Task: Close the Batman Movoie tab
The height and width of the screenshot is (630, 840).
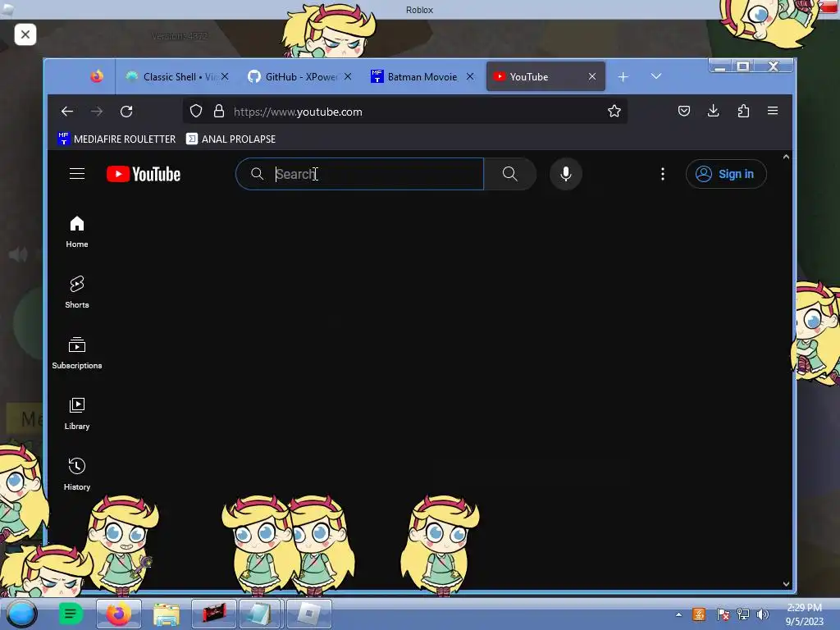Action: 470,76
